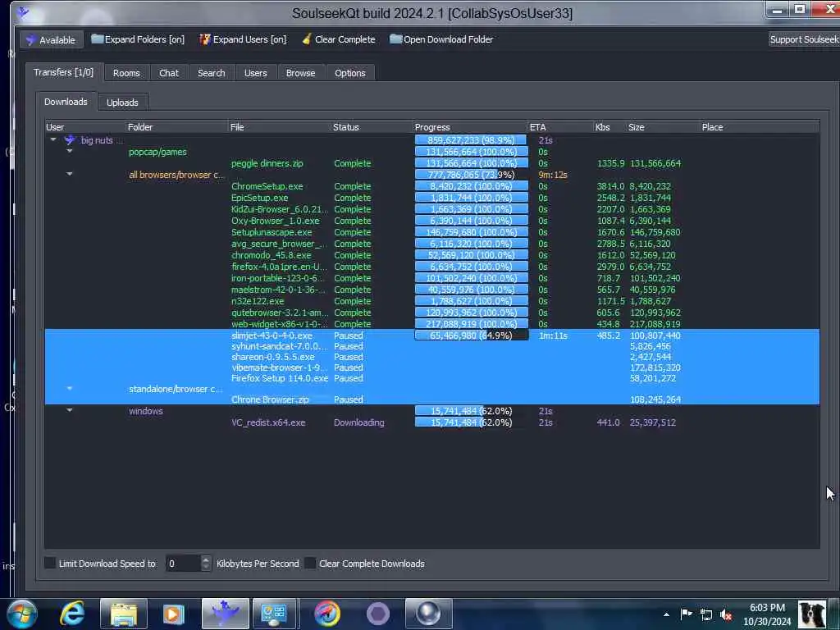Click Clear Complete button
This screenshot has height=630, width=840.
click(339, 39)
